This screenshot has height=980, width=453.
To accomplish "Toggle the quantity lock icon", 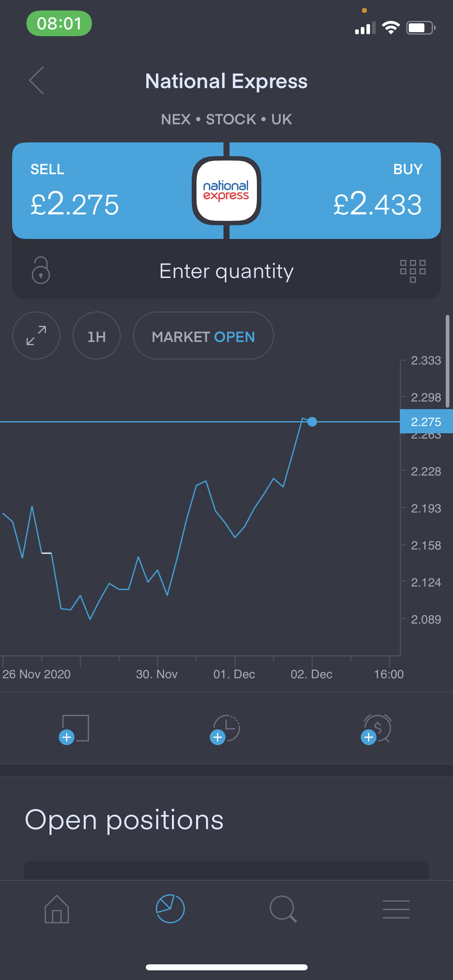I will point(41,270).
